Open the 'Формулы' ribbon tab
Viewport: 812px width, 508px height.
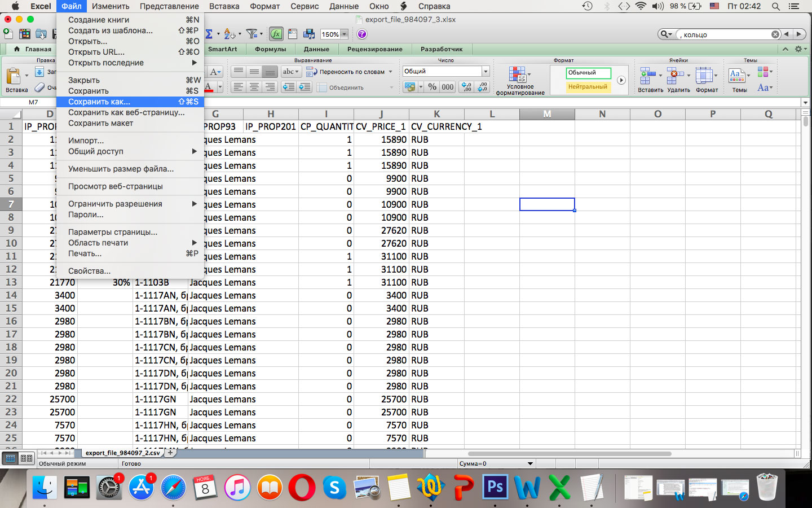(x=270, y=49)
